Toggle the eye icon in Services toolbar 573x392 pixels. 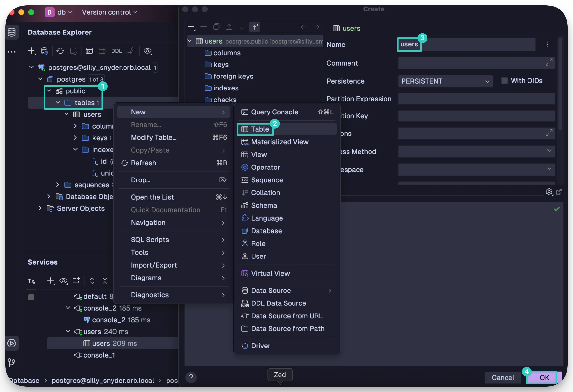point(63,281)
